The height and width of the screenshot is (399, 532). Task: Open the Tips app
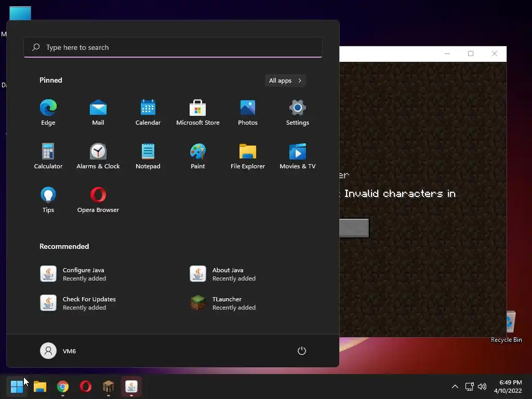[x=48, y=200]
